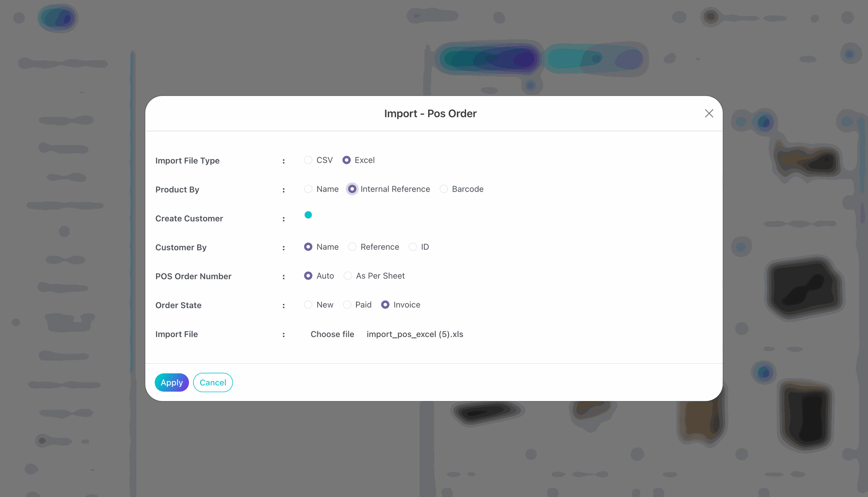Click the Cancel button
This screenshot has width=868, height=497.
(213, 383)
